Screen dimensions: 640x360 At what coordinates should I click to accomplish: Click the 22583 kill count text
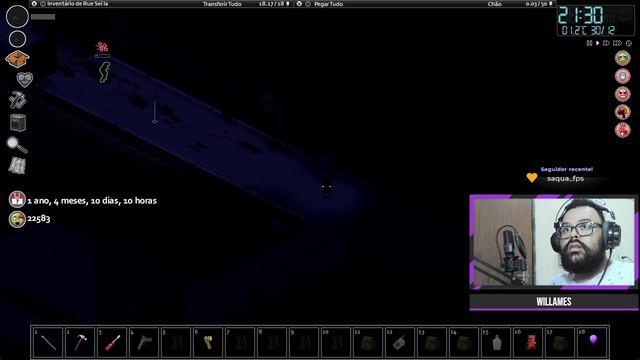tap(39, 219)
